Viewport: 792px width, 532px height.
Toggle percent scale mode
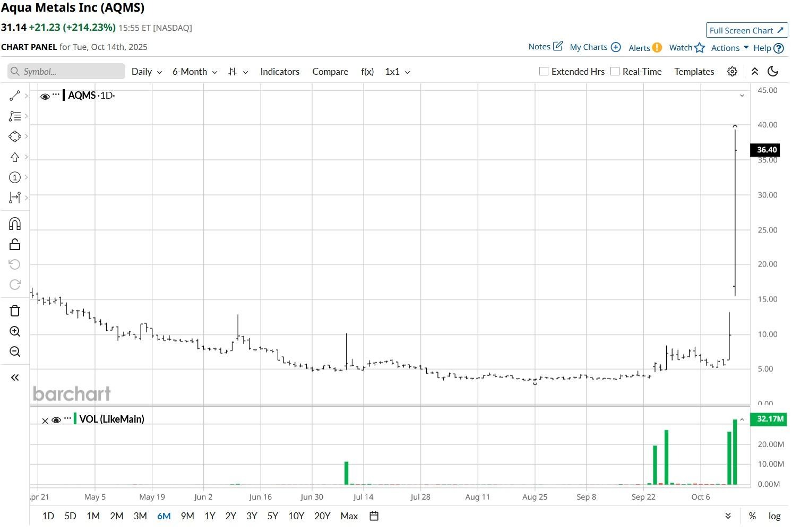pos(752,516)
